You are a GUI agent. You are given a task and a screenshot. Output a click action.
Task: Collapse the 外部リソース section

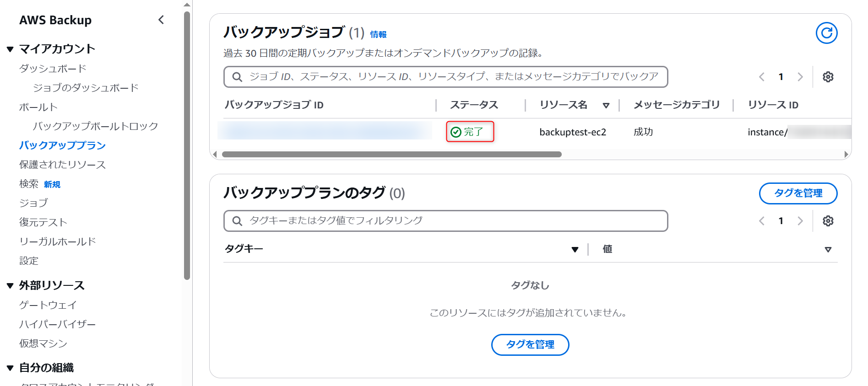pos(10,286)
